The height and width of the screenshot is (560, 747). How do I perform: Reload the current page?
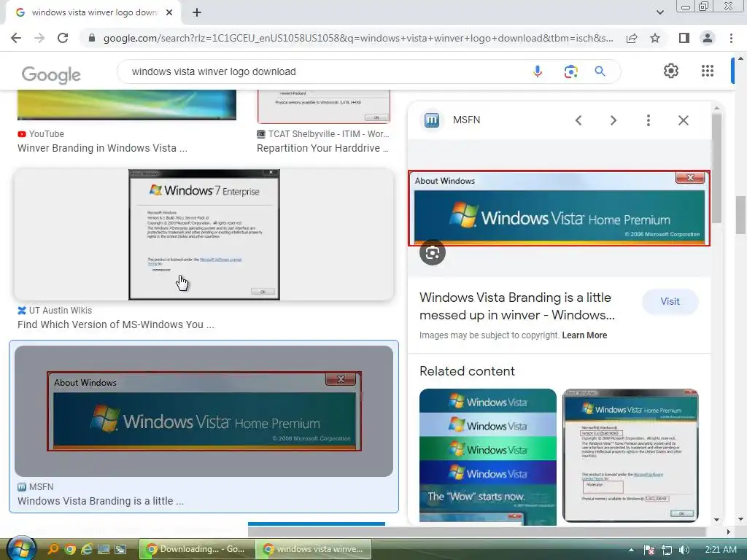(63, 38)
